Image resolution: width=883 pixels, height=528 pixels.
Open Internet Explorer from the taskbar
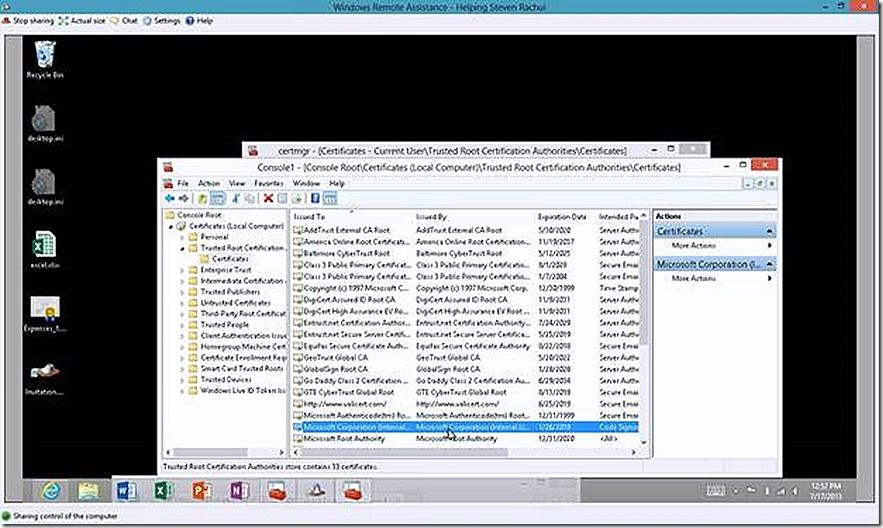(51, 491)
